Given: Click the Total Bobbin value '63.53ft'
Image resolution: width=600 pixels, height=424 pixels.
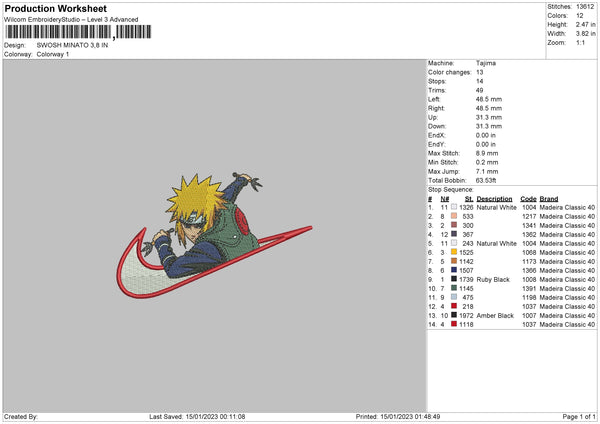Looking at the screenshot, I should pos(486,180).
